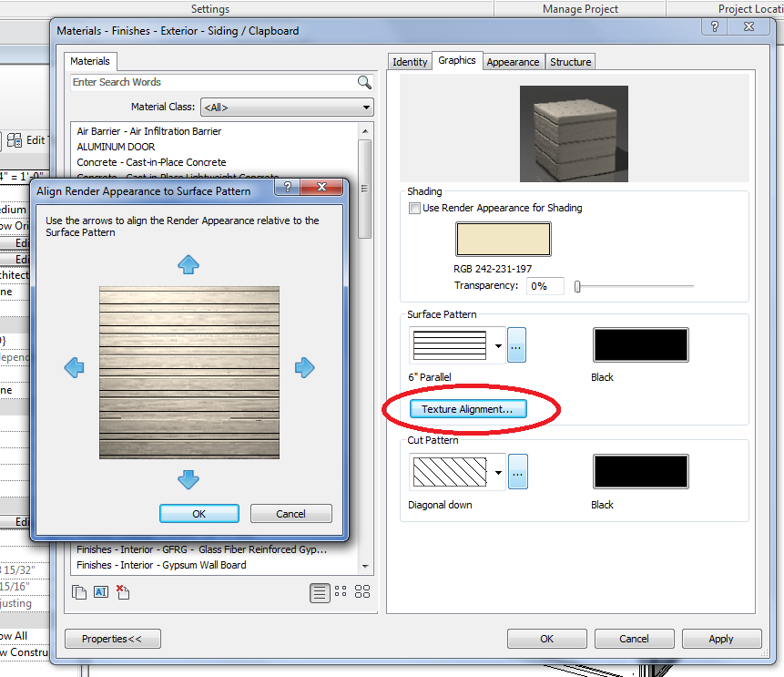Screen dimensions: 784x677
Task: Open the Manage Project panel label
Action: pos(580,9)
